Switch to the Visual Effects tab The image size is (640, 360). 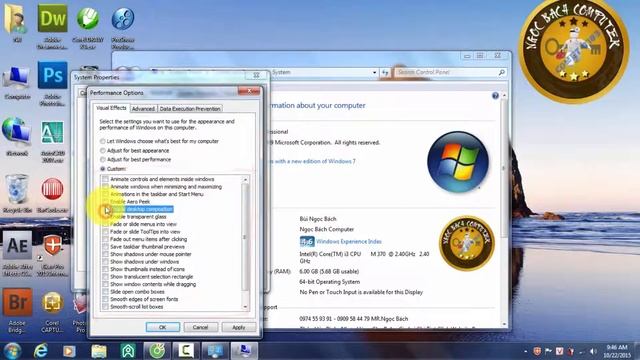111,108
